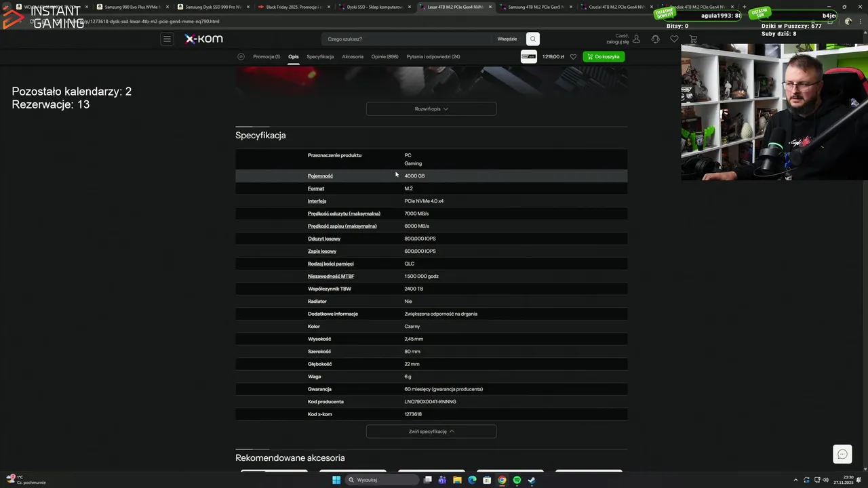
Task: Collapse specs with 'Zwiń specyfikację'
Action: [x=431, y=431]
